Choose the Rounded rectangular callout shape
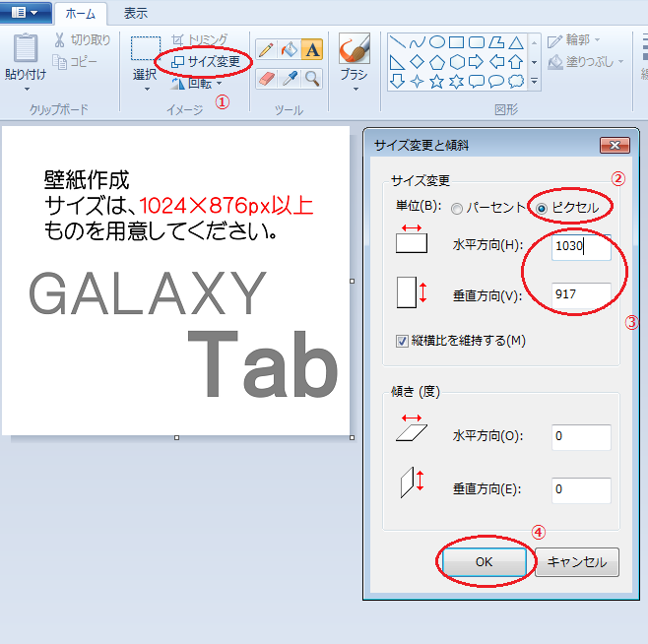 [x=477, y=82]
